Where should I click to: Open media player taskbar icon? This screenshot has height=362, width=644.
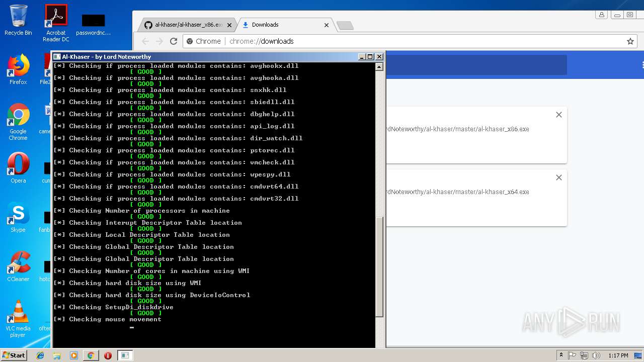74,355
